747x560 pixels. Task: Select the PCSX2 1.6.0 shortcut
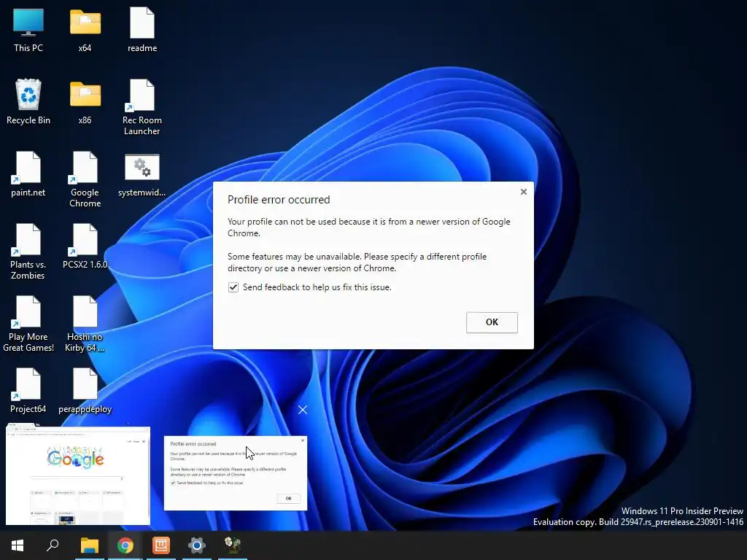tap(85, 246)
